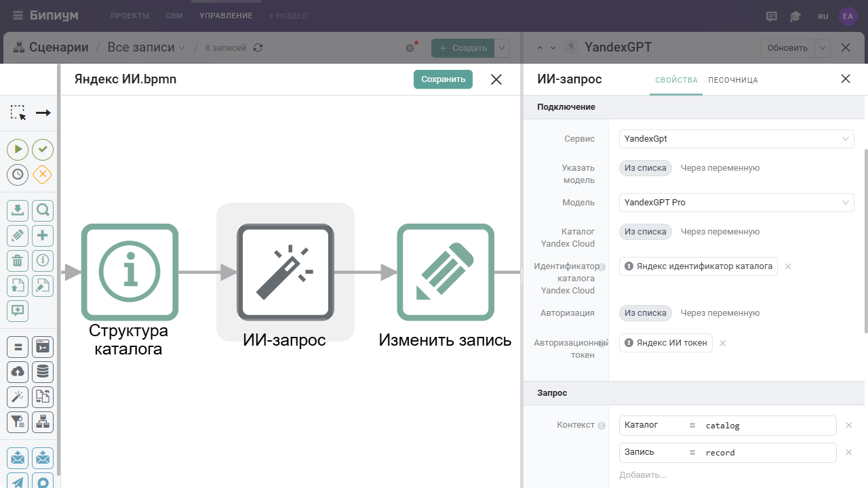Pick the magic wand AI palette icon
868x488 pixels.
click(x=18, y=396)
